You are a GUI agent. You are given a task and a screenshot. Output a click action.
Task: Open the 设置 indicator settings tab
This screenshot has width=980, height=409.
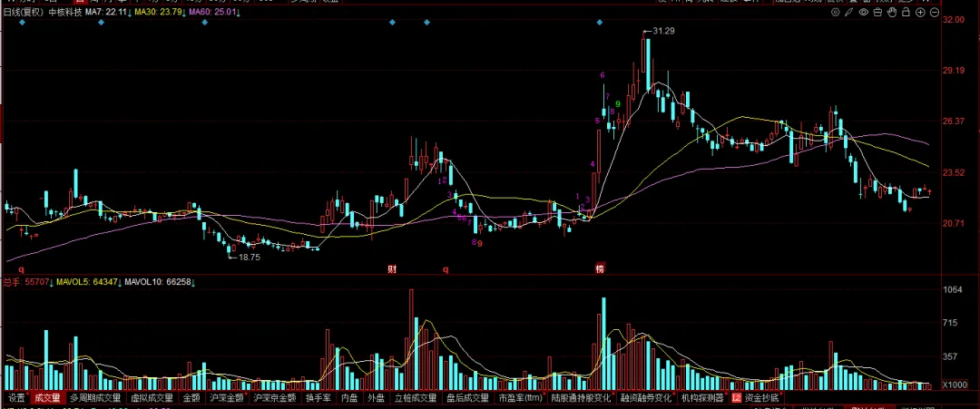coord(16,397)
